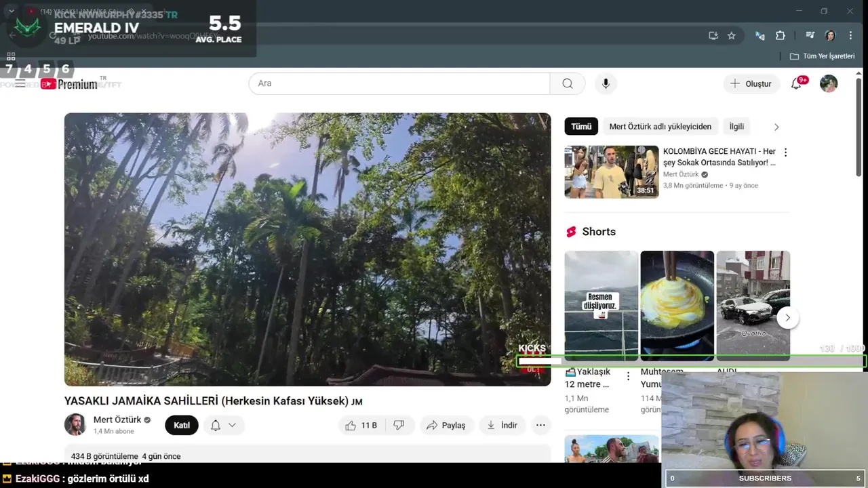Viewport: 868px width, 488px height.
Task: Toggle the channel notification bell
Action: click(216, 425)
